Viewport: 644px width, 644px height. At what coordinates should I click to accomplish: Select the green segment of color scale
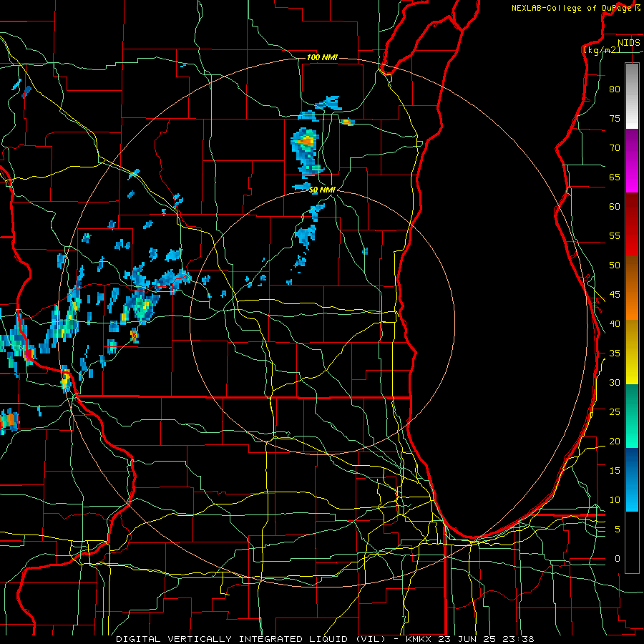(x=632, y=416)
